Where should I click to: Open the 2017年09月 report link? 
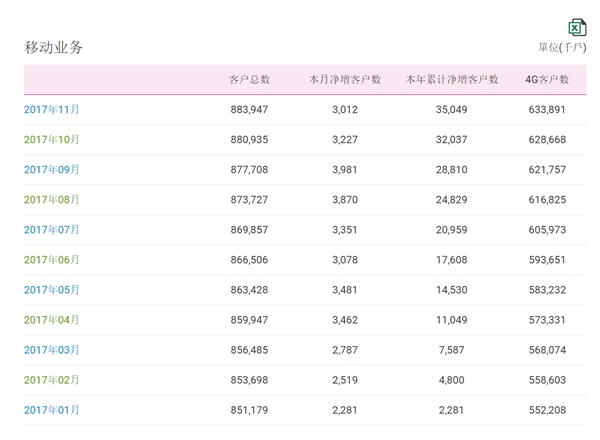point(52,170)
